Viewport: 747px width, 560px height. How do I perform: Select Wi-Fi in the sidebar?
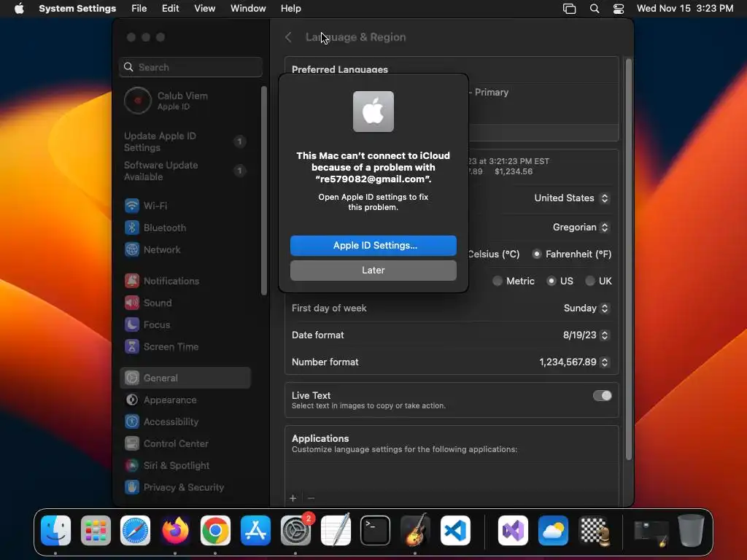coord(185,206)
